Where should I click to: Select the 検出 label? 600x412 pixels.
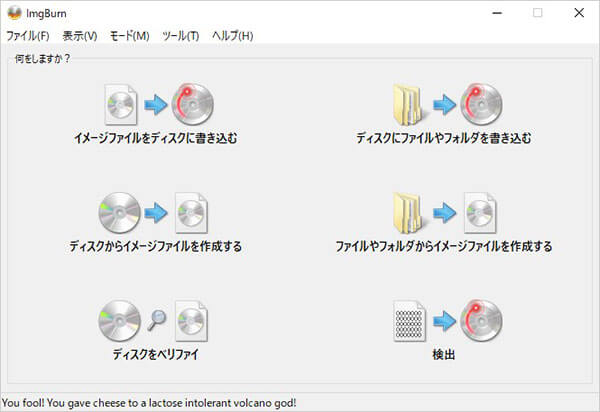(x=444, y=355)
